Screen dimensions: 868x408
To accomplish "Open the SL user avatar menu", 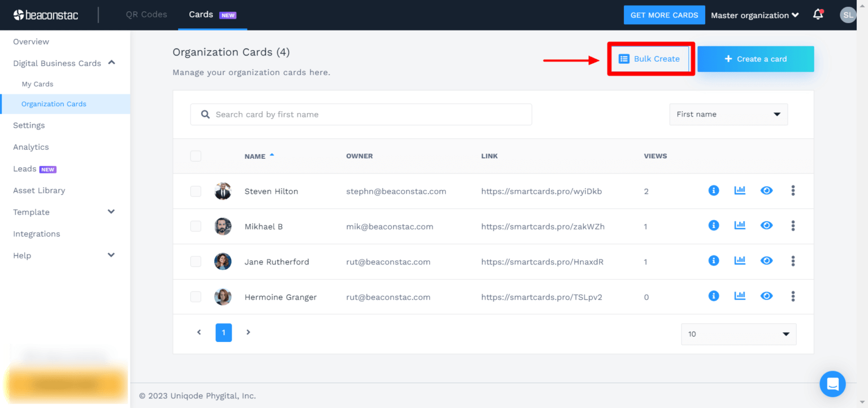I will [848, 15].
